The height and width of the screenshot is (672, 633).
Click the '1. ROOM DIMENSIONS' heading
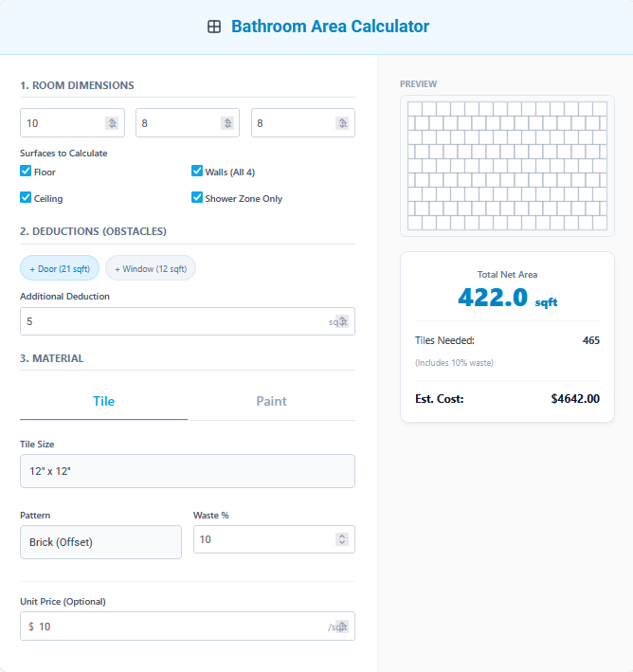click(77, 85)
